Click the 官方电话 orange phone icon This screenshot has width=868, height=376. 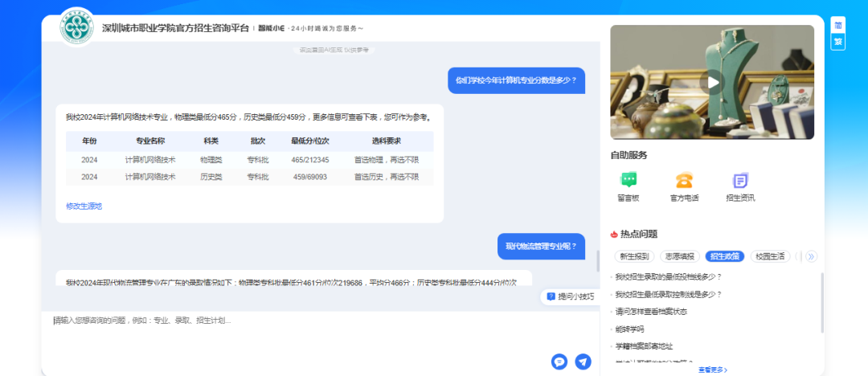(684, 182)
